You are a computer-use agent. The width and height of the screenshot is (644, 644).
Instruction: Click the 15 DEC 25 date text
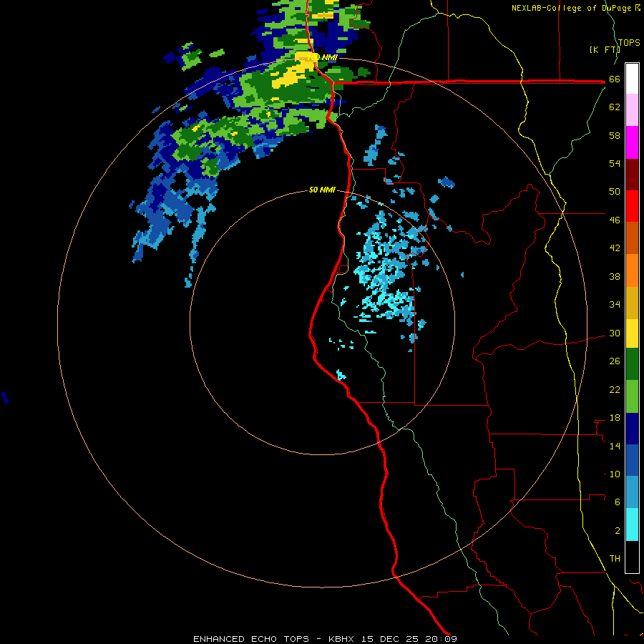click(x=390, y=639)
